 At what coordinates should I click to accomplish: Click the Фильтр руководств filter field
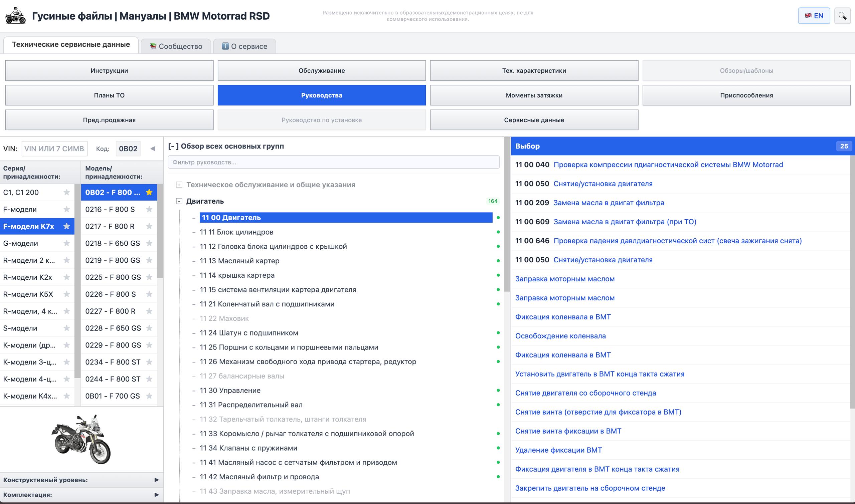coord(334,162)
